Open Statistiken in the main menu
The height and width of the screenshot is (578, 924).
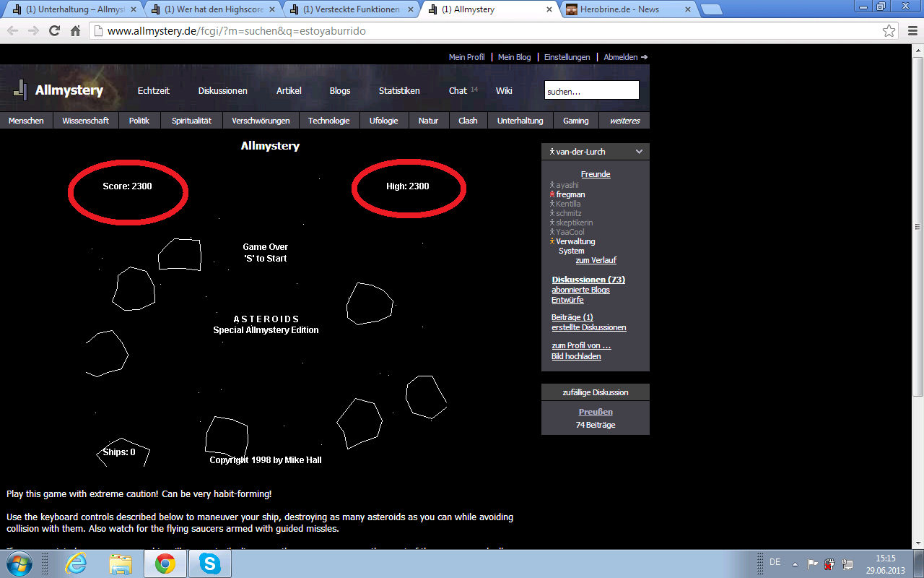399,91
